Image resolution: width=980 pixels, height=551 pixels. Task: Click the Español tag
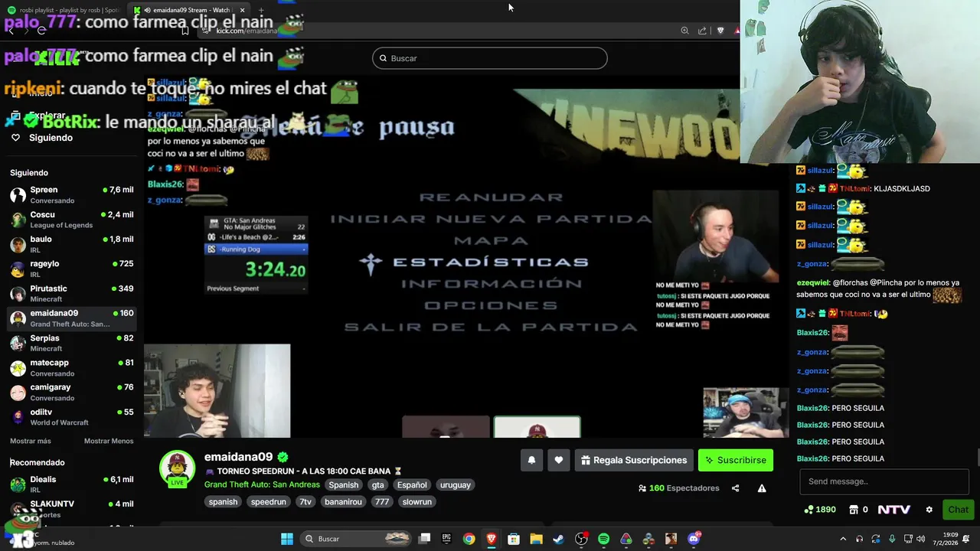coord(412,485)
